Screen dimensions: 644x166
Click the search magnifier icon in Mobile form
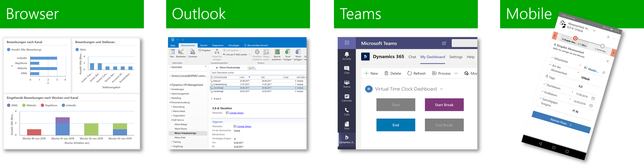click(x=603, y=73)
